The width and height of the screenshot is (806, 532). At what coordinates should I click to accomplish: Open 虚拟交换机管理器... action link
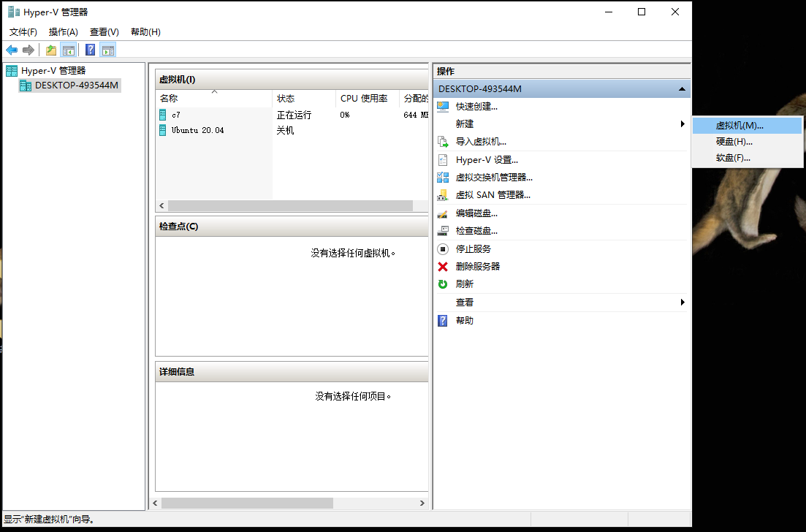[x=494, y=178]
